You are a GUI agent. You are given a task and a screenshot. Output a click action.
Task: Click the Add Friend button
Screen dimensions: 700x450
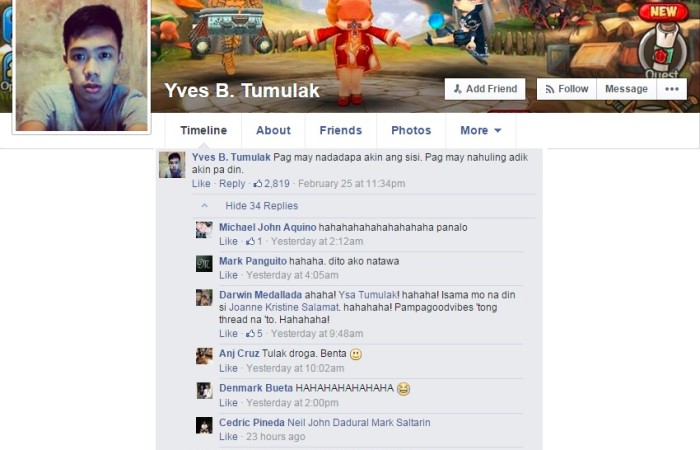[x=485, y=89]
